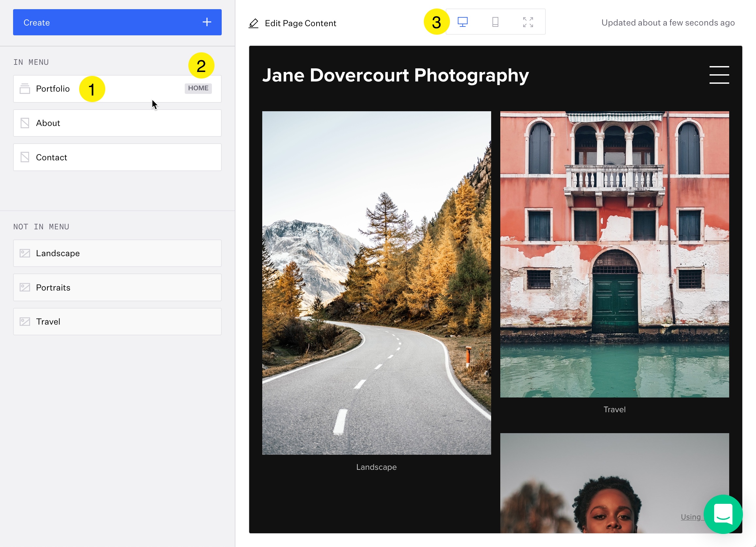This screenshot has height=547, width=756.
Task: Click the Contact page icon
Action: pyautogui.click(x=25, y=157)
